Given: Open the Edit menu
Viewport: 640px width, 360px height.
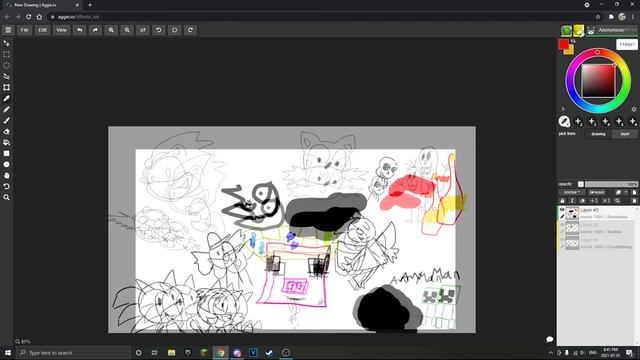Looking at the screenshot, I should point(42,30).
